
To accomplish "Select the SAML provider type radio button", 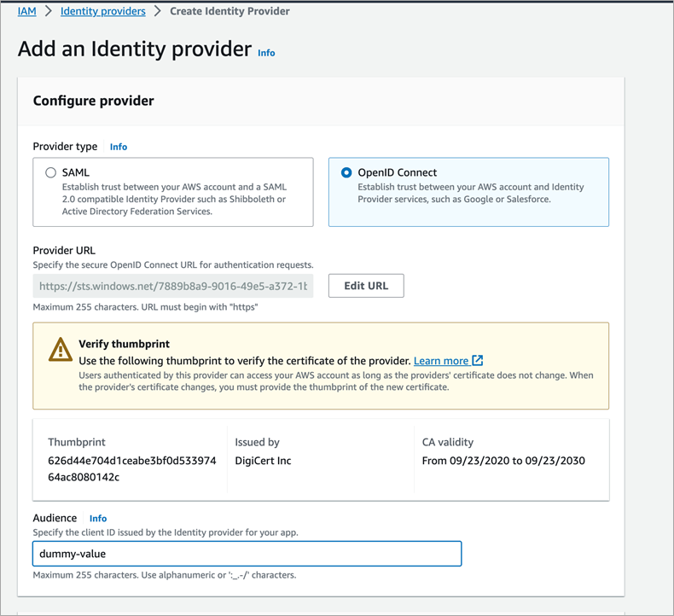I will [x=51, y=172].
